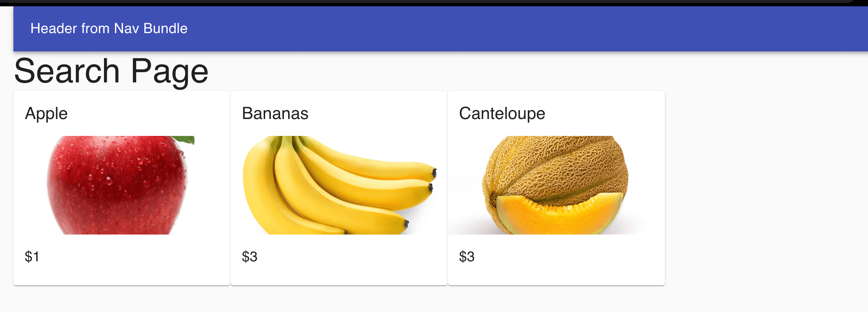Select the Apple $1 price
Viewport: 868px width, 312px height.
[x=32, y=257]
